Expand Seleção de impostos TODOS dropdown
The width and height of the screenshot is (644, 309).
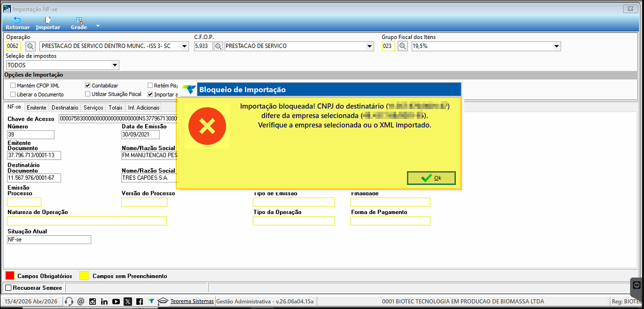115,65
